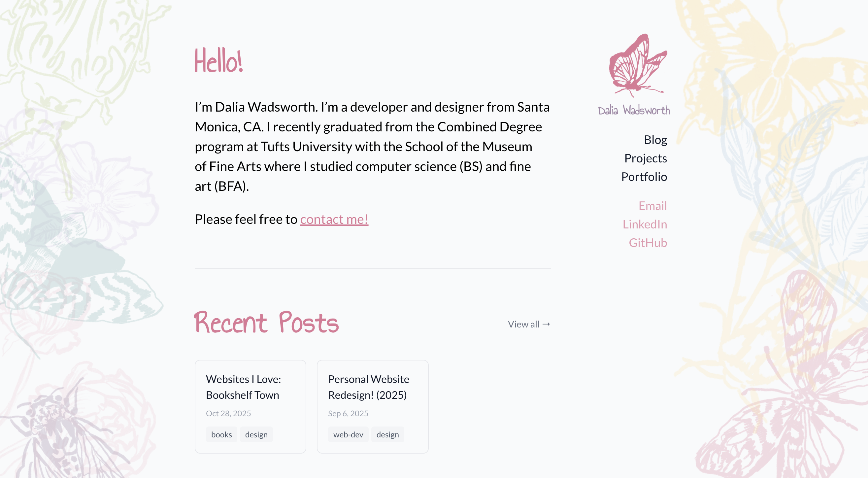868x478 pixels.
Task: Go to the Projects page
Action: [645, 158]
